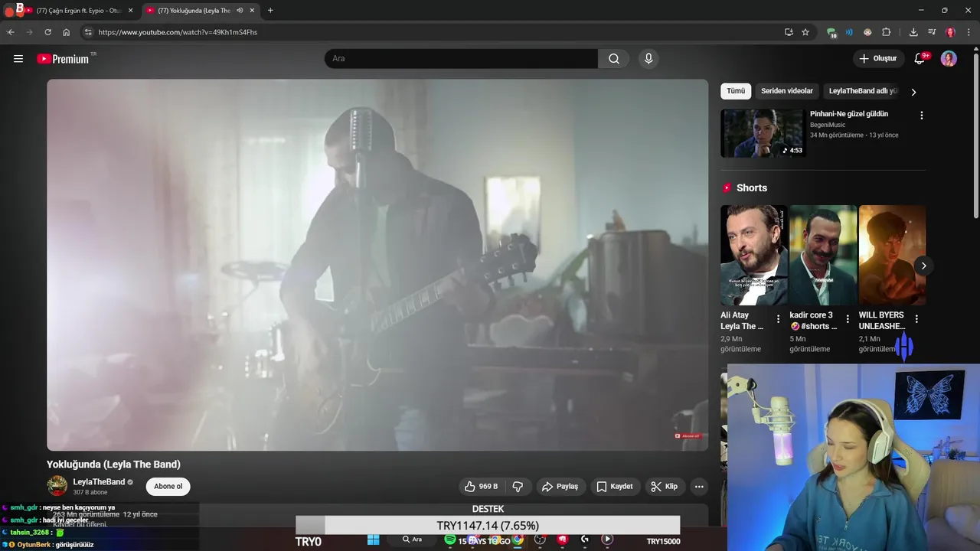This screenshot has height=551, width=980.
Task: Click the Shorts section heading
Action: (x=752, y=188)
